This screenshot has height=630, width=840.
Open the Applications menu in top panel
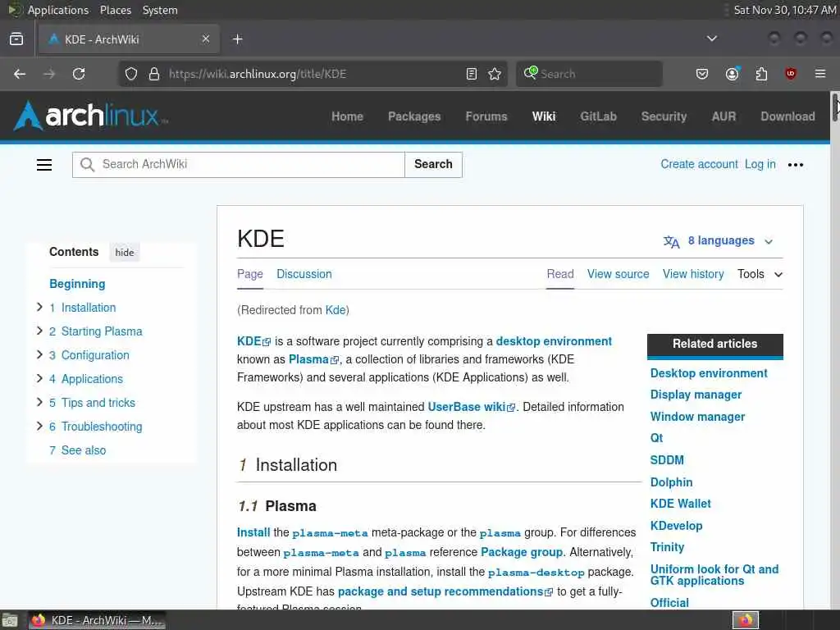coord(58,10)
